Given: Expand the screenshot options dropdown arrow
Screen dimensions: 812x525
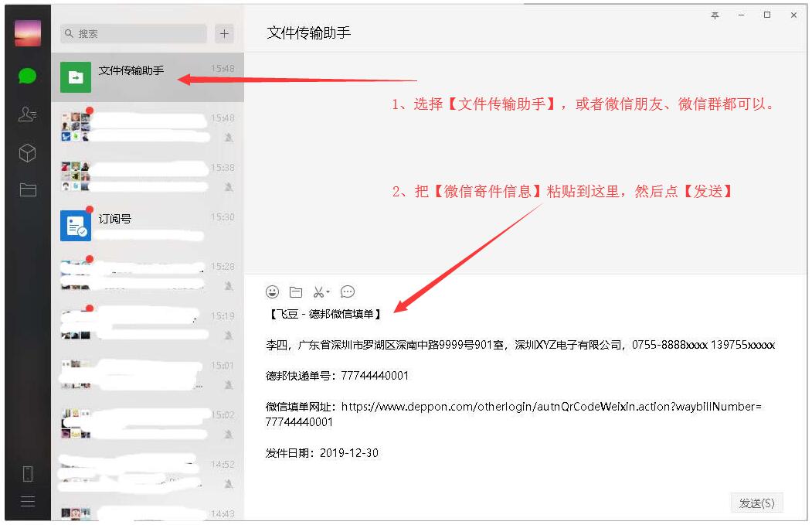Looking at the screenshot, I should 328,292.
